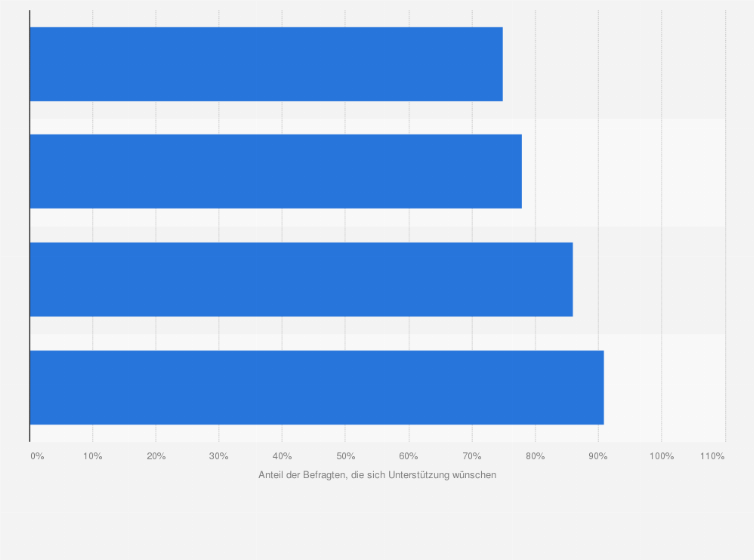Click the shortest blue bar near 75%
The height and width of the screenshot is (560, 754).
point(266,64)
